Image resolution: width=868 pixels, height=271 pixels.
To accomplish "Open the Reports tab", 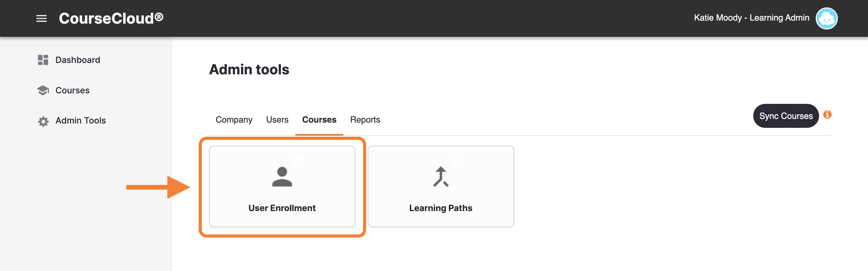I will pyautogui.click(x=365, y=120).
